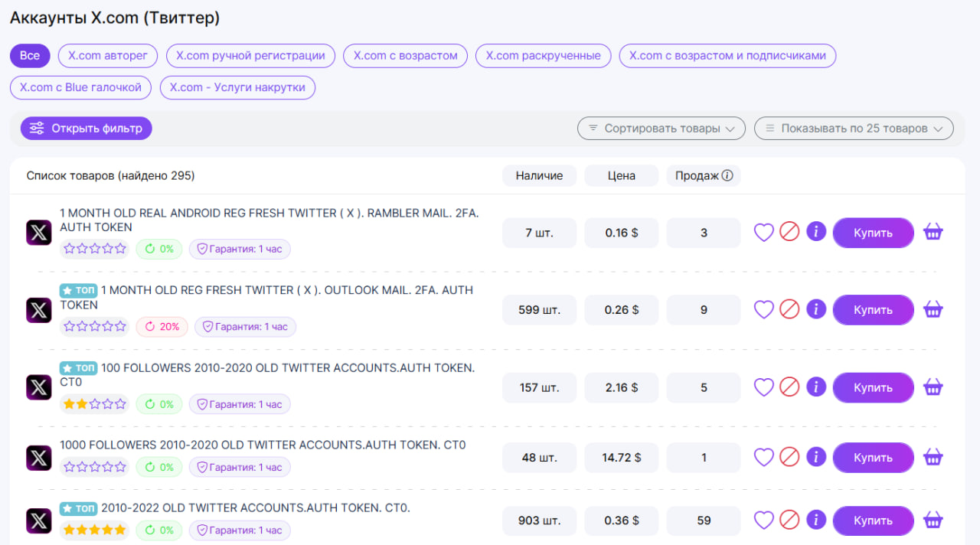Open info for 2010-2022 OLD TWITTER ACCOUNTS
The height and width of the screenshot is (545, 980).
[x=816, y=521]
